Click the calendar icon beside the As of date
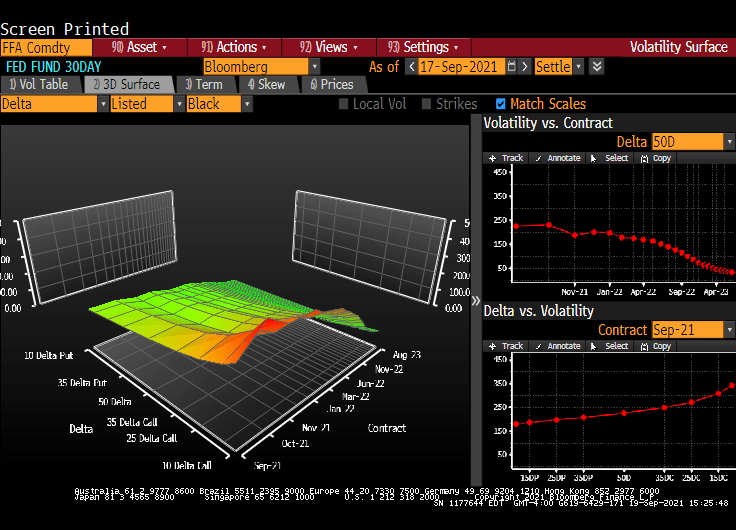736x530 pixels. 512,66
